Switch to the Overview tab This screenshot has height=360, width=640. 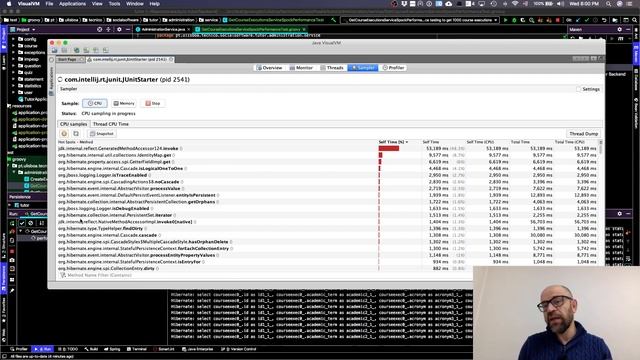(269, 68)
